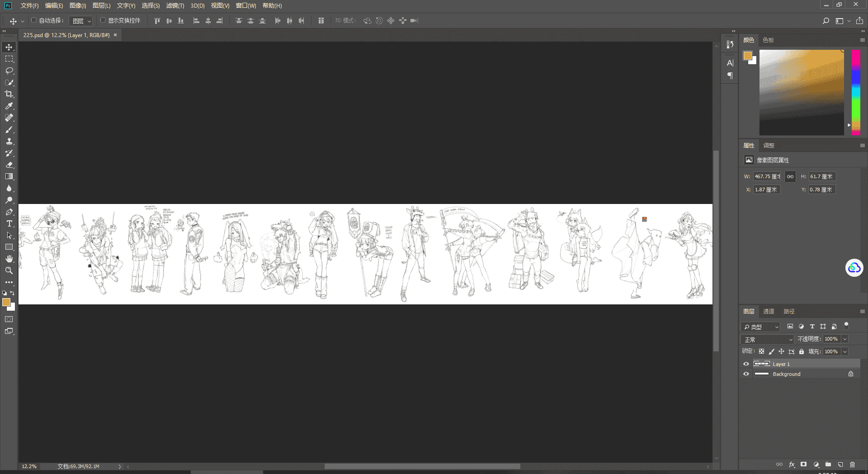Viewport: 868px width, 474px height.
Task: Switch to the Swatches tab (色板)
Action: click(x=768, y=40)
